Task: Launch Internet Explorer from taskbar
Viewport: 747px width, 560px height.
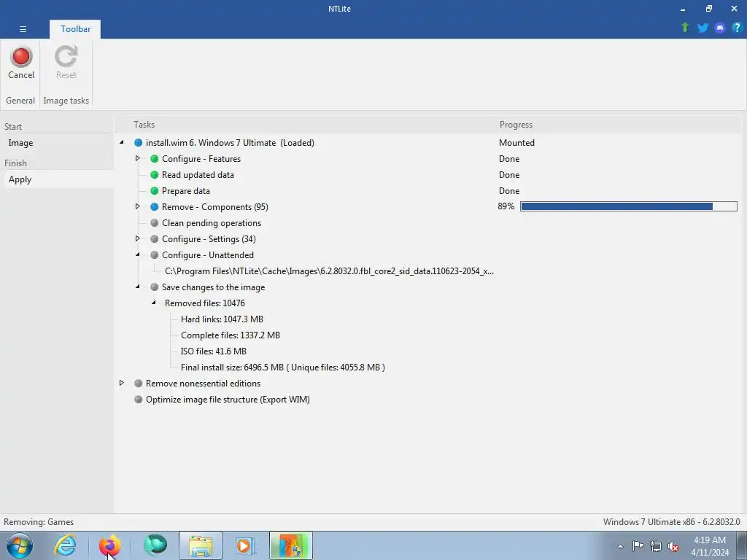Action: pos(65,545)
